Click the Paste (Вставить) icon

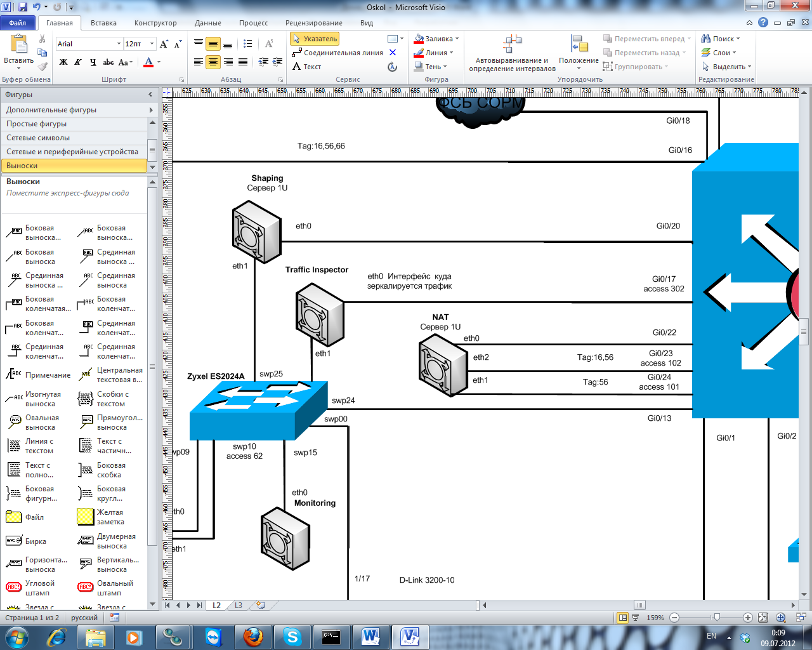pyautogui.click(x=18, y=44)
